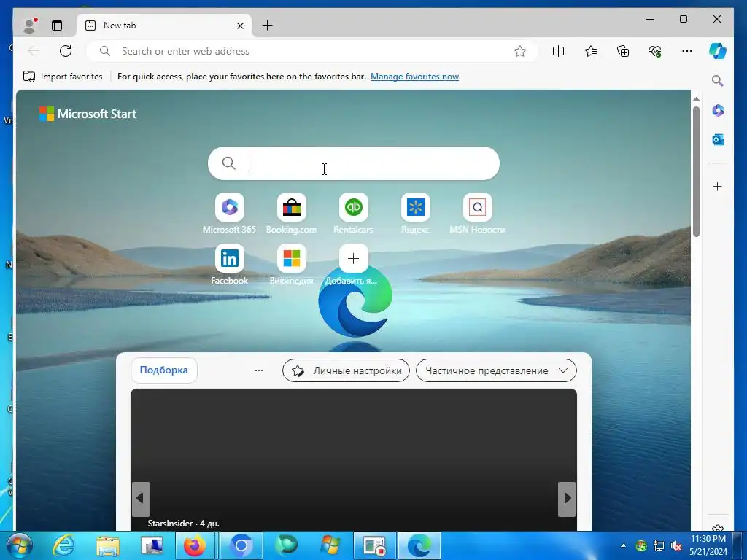Open the sidebar Outlook icon
The height and width of the screenshot is (560, 747).
(718, 139)
